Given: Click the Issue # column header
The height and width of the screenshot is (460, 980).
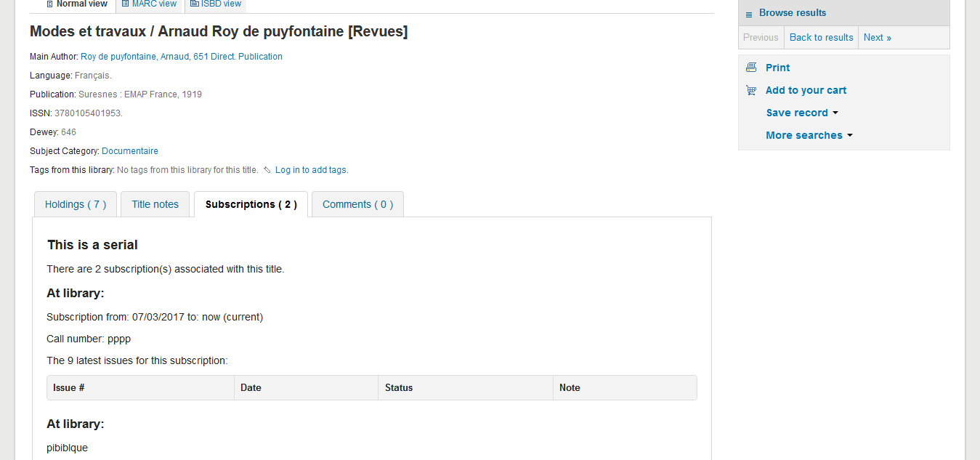Looking at the screenshot, I should click(x=69, y=388).
